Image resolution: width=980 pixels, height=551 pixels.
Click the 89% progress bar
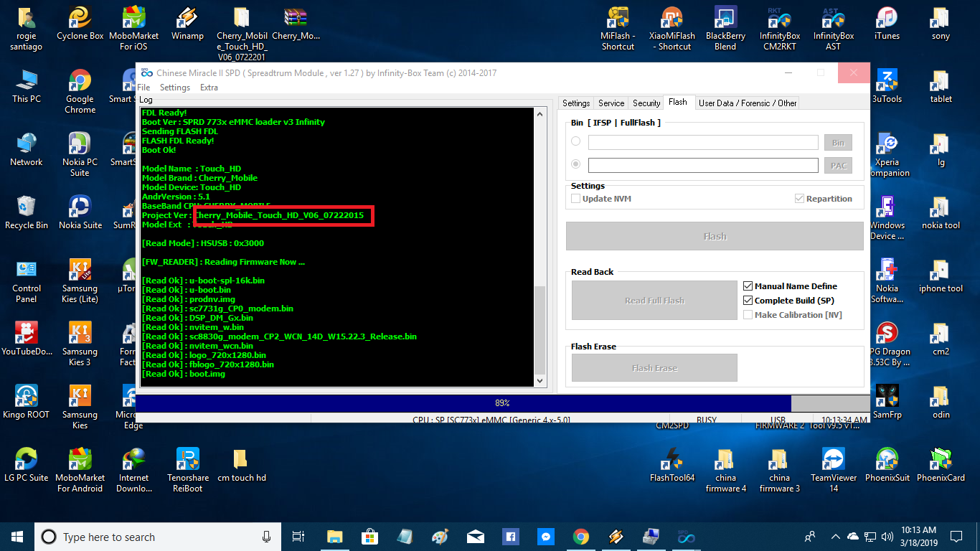click(x=502, y=403)
